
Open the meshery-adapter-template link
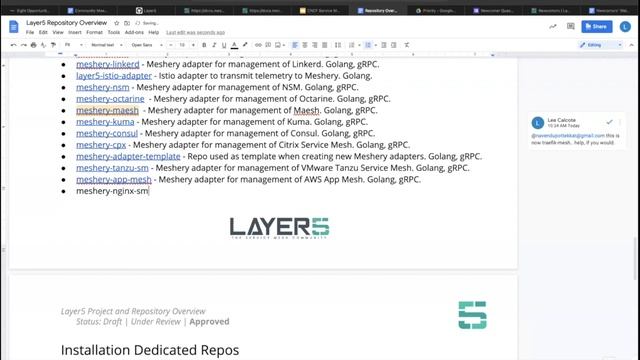point(128,156)
